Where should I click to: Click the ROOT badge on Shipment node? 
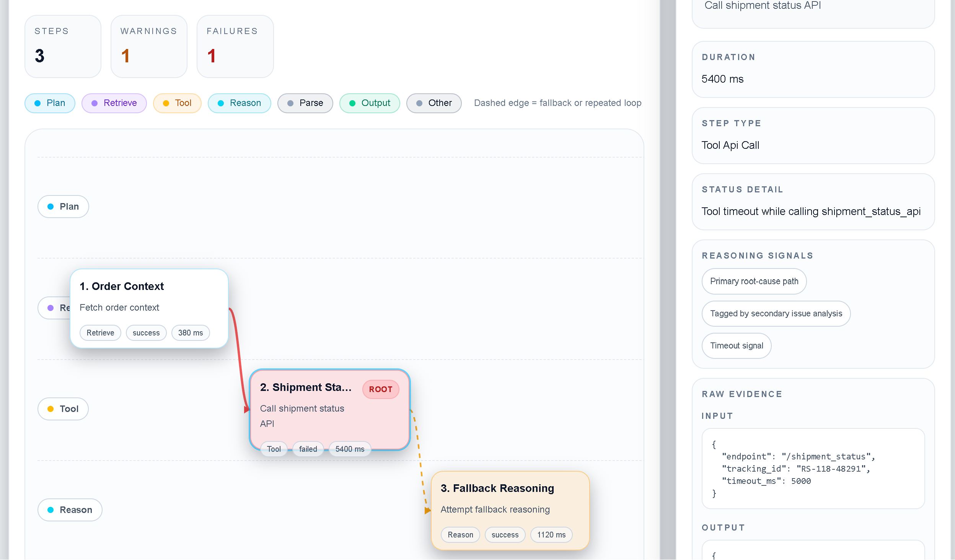(381, 389)
